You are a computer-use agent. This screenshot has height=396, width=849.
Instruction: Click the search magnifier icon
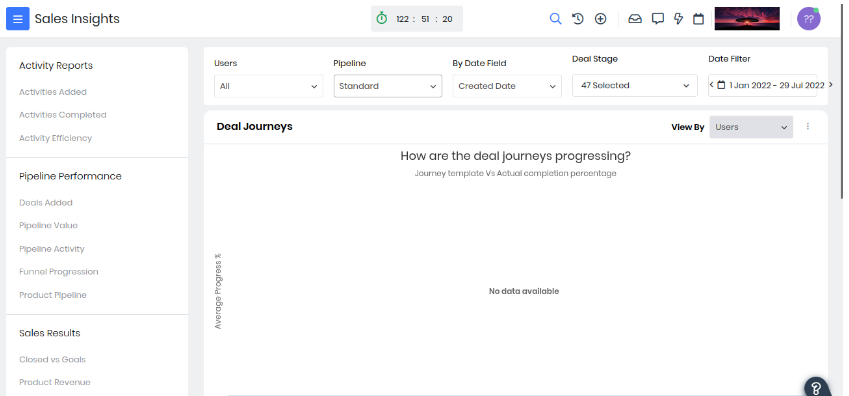(555, 19)
